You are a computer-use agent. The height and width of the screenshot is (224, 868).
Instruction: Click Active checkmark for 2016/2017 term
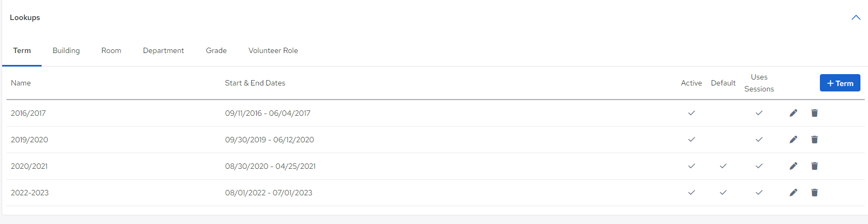[691, 113]
